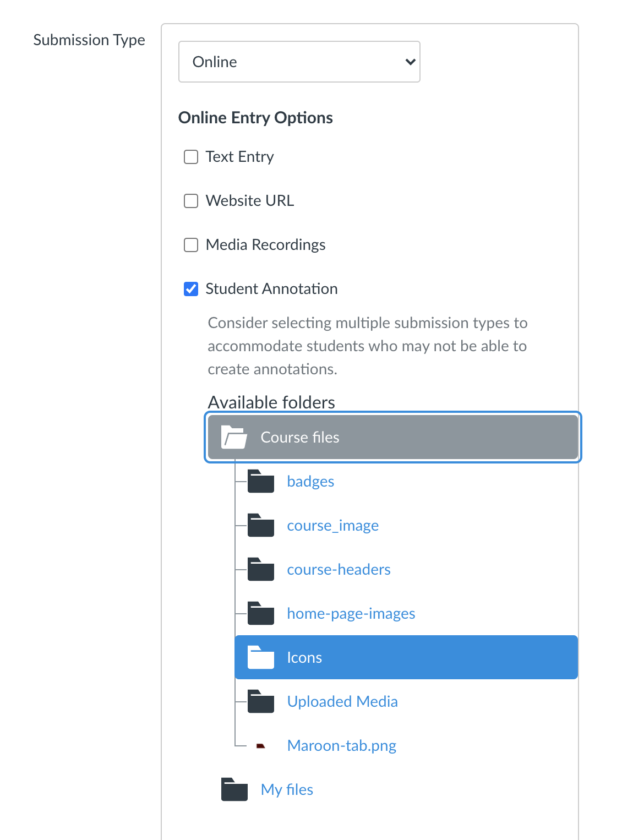Click the course_image folder icon
633x840 pixels.
tap(261, 525)
